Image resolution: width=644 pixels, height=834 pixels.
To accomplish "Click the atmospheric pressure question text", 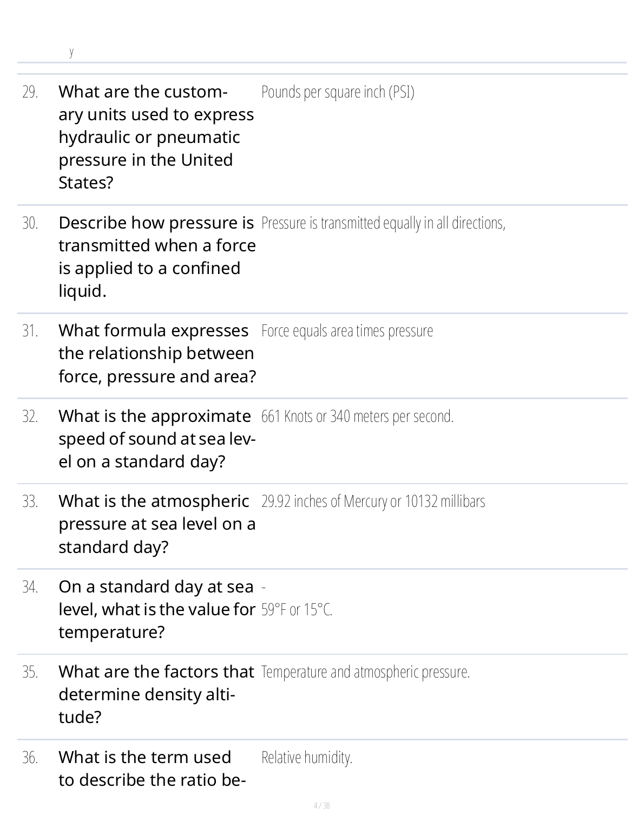I will click(x=157, y=524).
